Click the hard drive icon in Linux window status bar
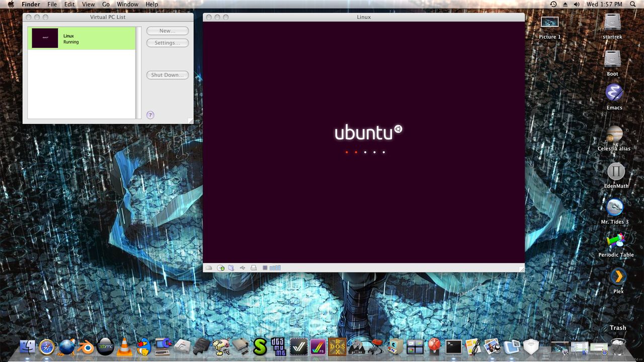This screenshot has width=644, height=362. click(x=209, y=268)
